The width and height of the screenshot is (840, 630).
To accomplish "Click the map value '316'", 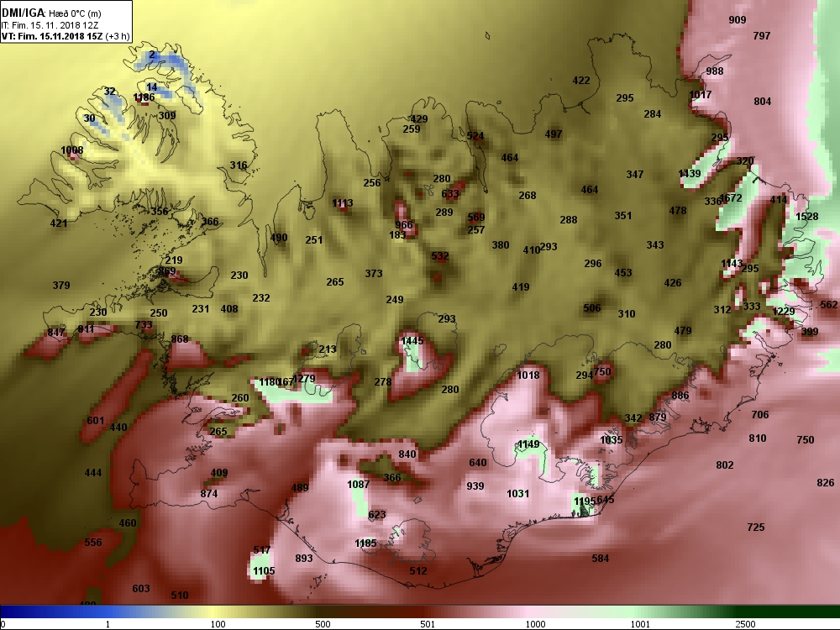I will (239, 165).
